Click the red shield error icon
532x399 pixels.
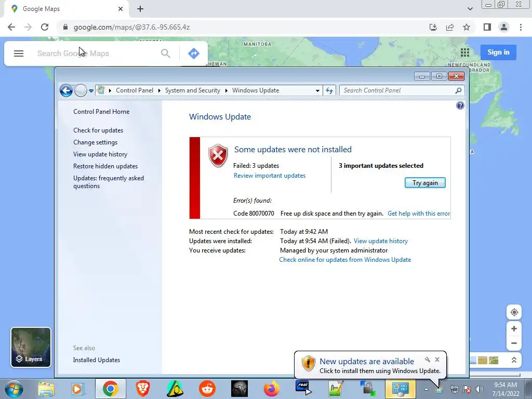point(218,156)
